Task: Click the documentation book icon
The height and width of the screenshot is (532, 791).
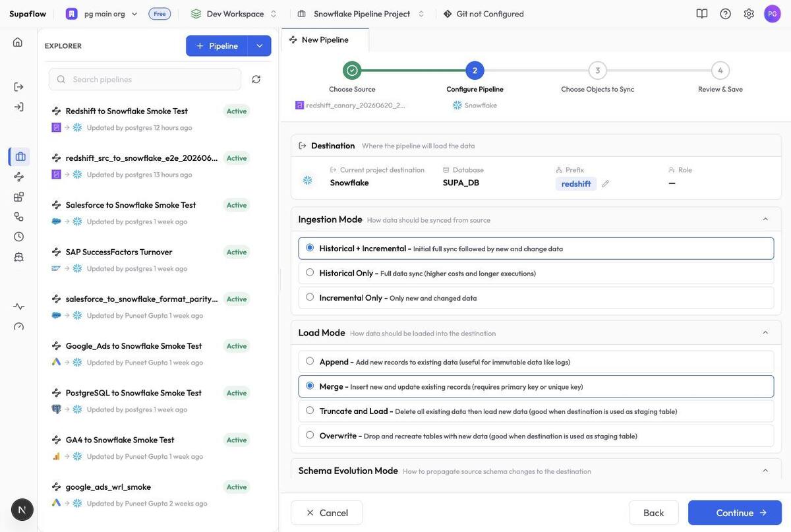Action: pyautogui.click(x=702, y=14)
